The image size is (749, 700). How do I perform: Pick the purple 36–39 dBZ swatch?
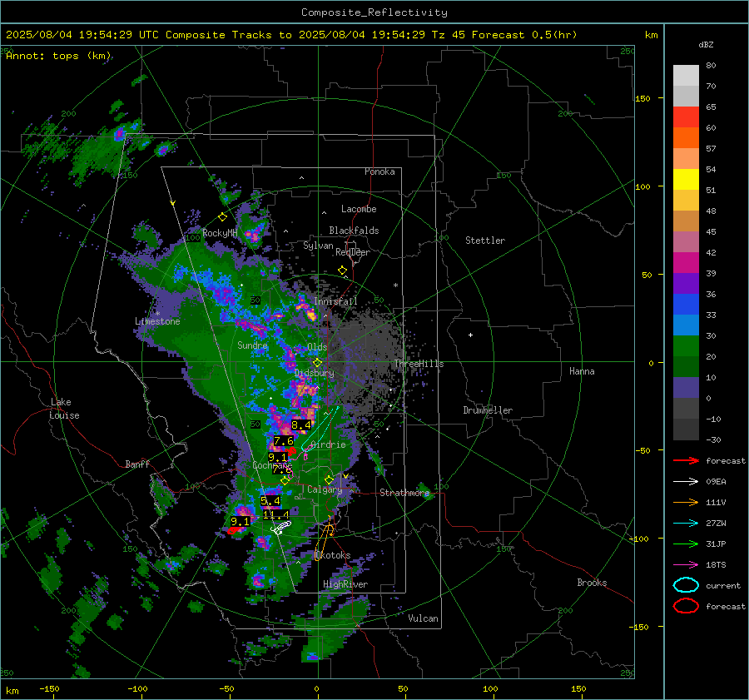tap(686, 284)
